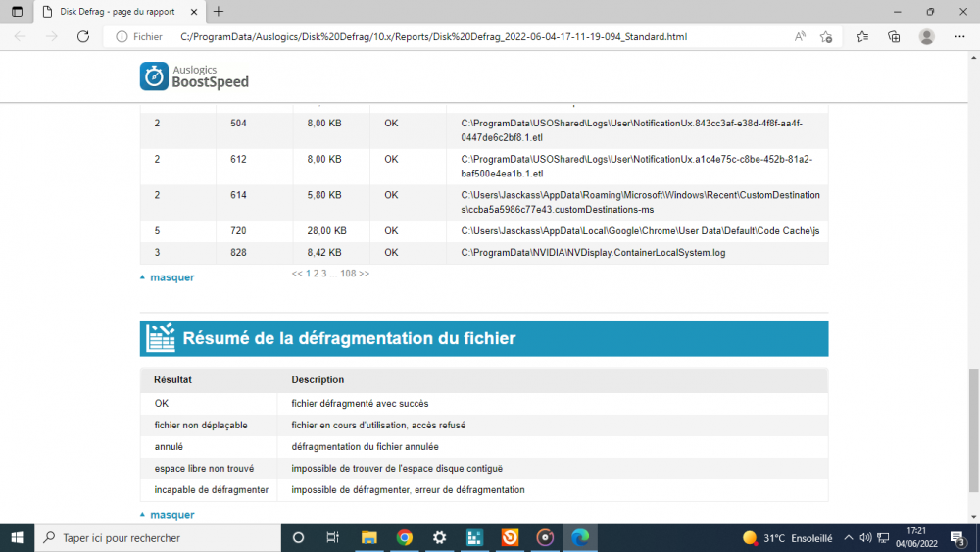The width and height of the screenshot is (980, 552).
Task: Click the Auslogics BoostSpeed logo
Action: point(194,76)
